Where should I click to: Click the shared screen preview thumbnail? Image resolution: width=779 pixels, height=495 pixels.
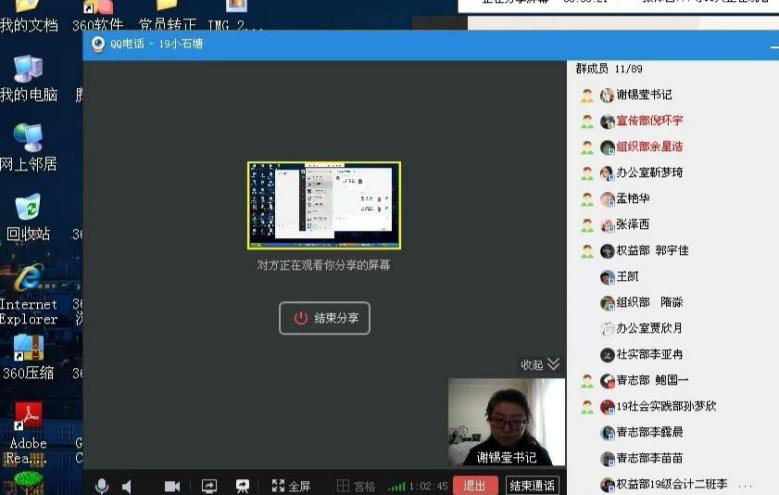(x=324, y=205)
